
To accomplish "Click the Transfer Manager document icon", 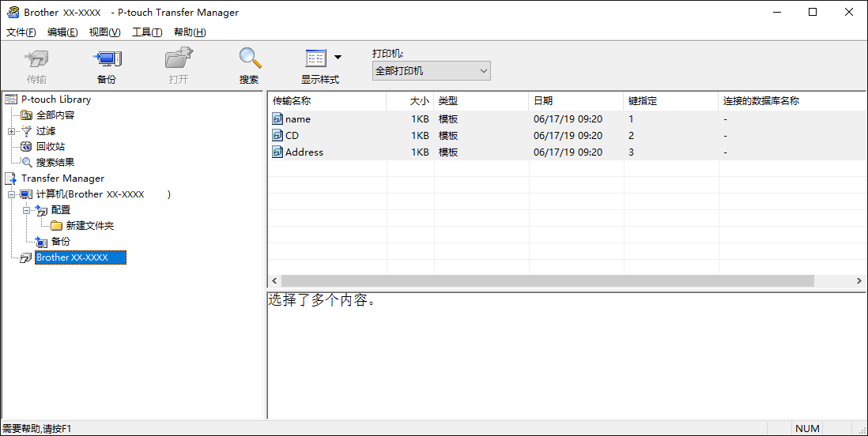I will click(x=11, y=179).
